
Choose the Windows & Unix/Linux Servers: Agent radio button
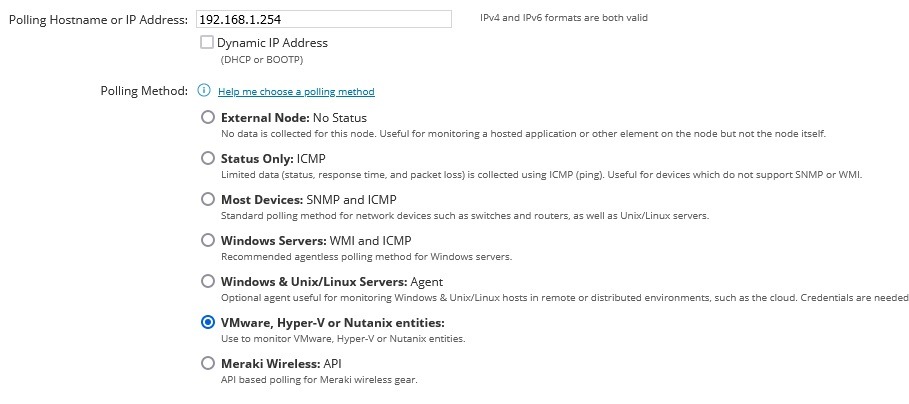click(208, 281)
